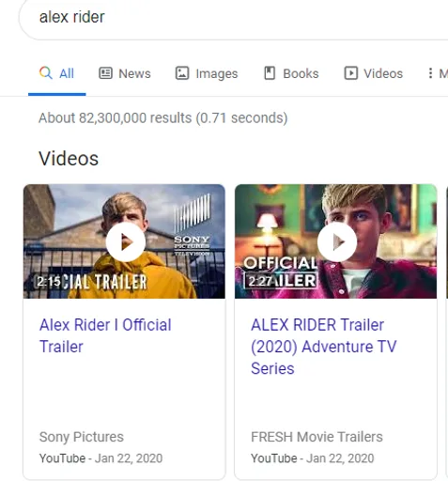This screenshot has width=448, height=481.
Task: Click the Sony Pictures trailer thumbnail's Sony logo
Action: coord(192,225)
